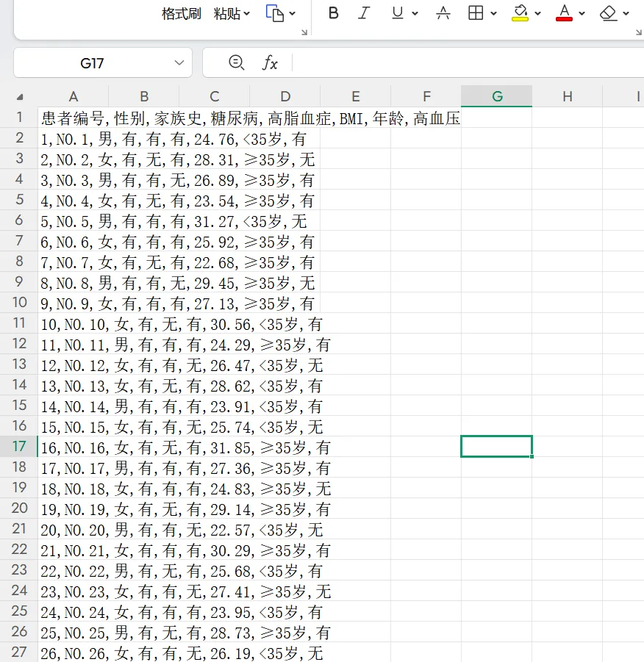Click the Borders icon

pyautogui.click(x=476, y=13)
